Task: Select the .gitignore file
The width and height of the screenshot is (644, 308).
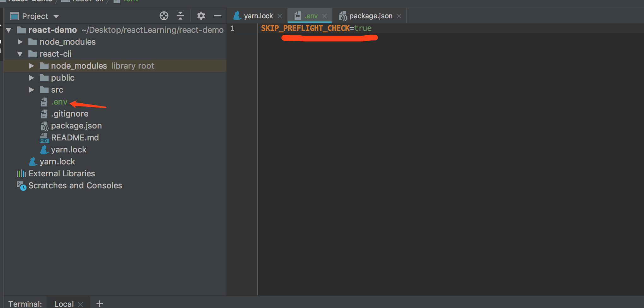Action: 70,114
